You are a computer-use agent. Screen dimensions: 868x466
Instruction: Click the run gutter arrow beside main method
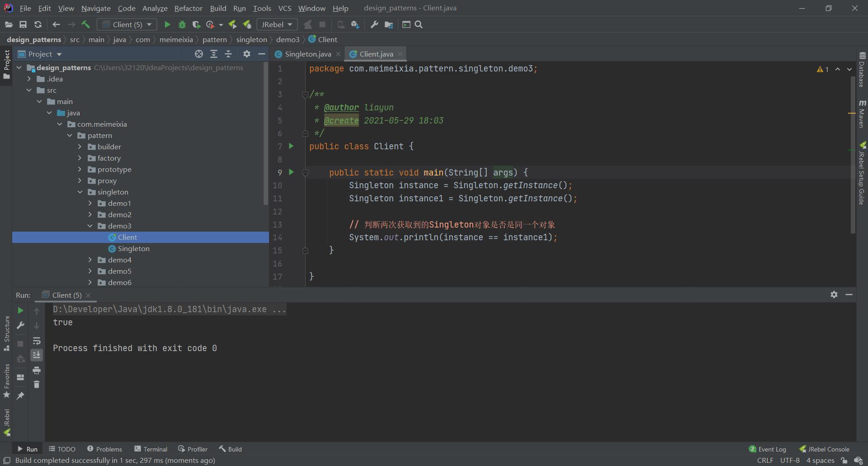click(291, 172)
